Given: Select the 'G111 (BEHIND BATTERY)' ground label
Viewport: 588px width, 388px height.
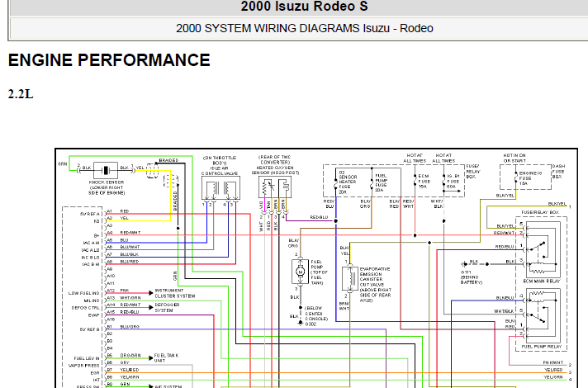Looking at the screenshot, I should click(x=471, y=277).
